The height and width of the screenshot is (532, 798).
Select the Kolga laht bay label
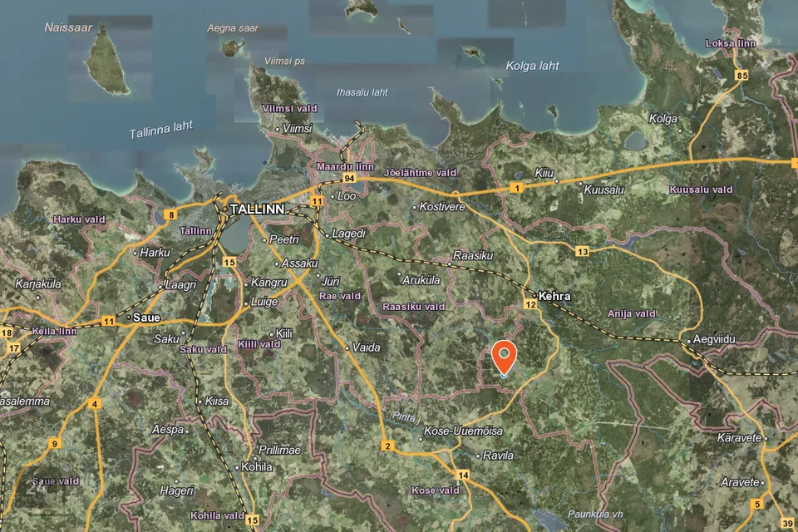(532, 66)
